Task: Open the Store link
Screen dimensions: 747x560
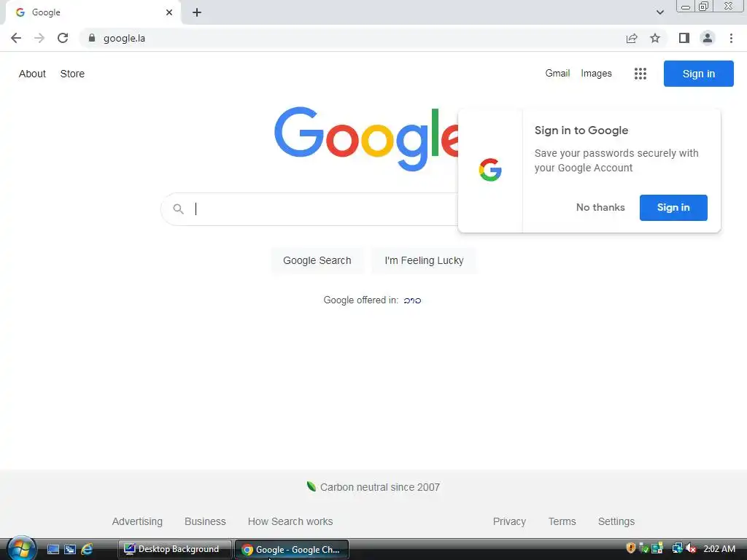Action: click(x=72, y=74)
